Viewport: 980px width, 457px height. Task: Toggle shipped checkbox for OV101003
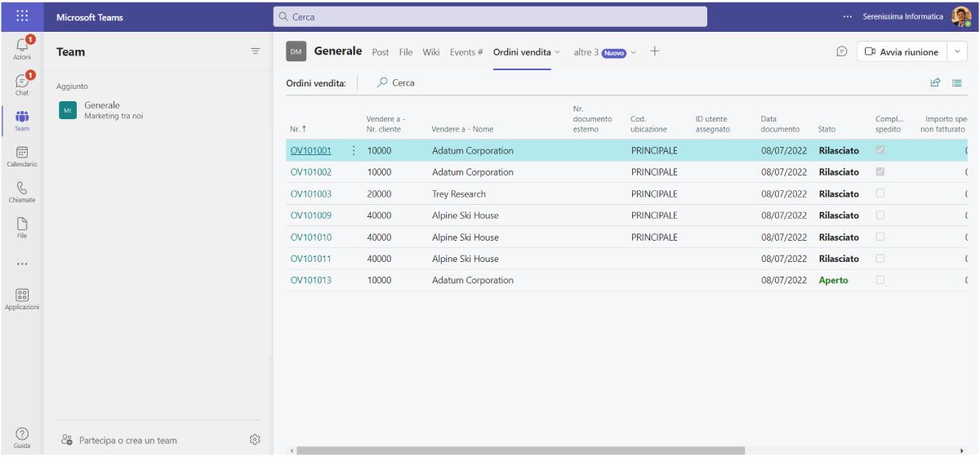880,193
